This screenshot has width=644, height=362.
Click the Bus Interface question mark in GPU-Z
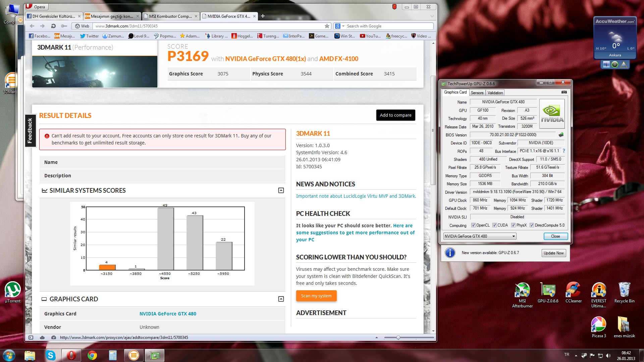(x=564, y=151)
